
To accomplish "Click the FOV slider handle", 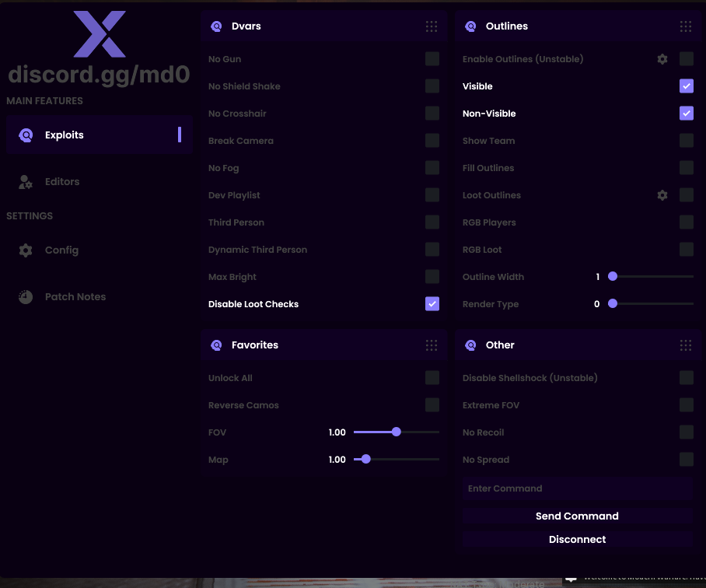I will (397, 432).
